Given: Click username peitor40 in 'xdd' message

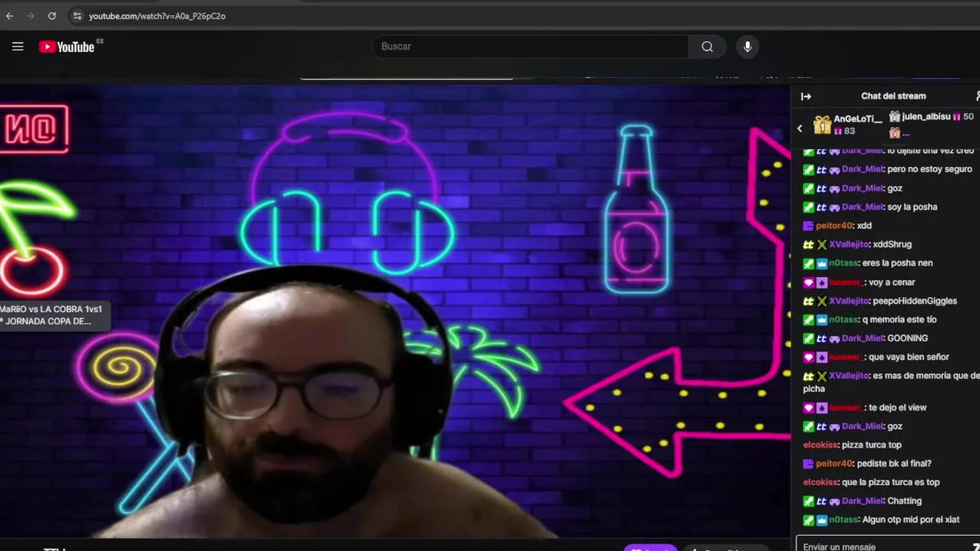Looking at the screenshot, I should 834,226.
